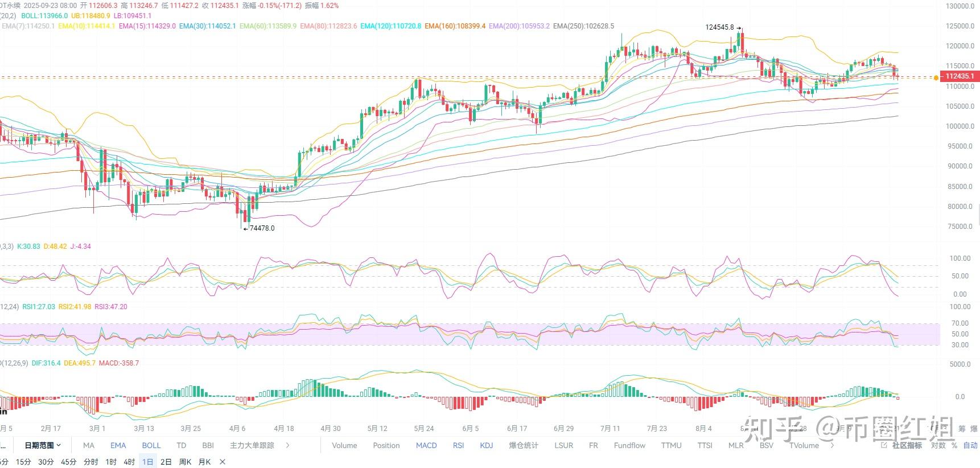The height and width of the screenshot is (468, 980).
Task: Click the orange price alert dot
Action: click(x=936, y=77)
